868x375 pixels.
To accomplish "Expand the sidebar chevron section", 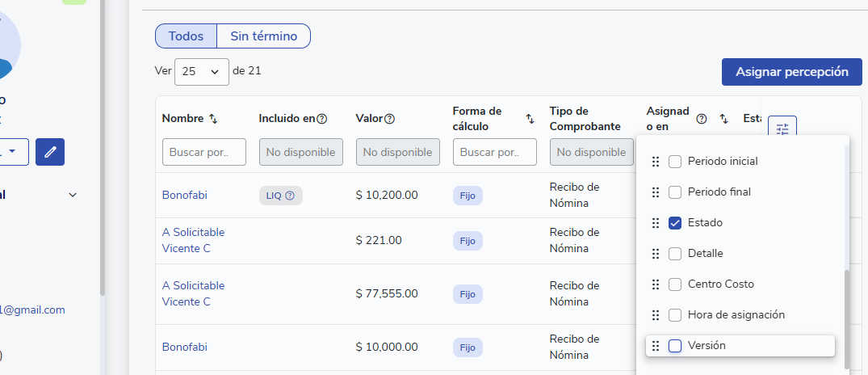I will point(73,195).
